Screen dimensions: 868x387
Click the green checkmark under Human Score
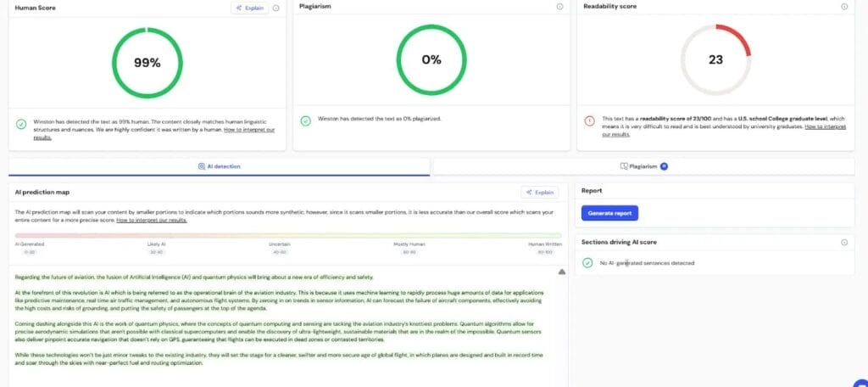[x=21, y=124]
